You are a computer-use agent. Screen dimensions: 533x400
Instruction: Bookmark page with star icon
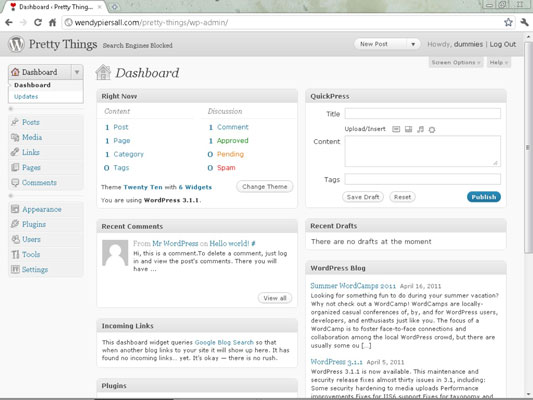point(508,22)
